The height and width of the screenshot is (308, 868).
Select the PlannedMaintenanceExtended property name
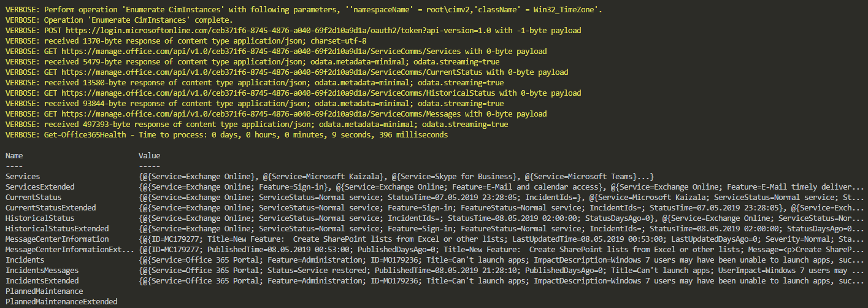pyautogui.click(x=61, y=302)
